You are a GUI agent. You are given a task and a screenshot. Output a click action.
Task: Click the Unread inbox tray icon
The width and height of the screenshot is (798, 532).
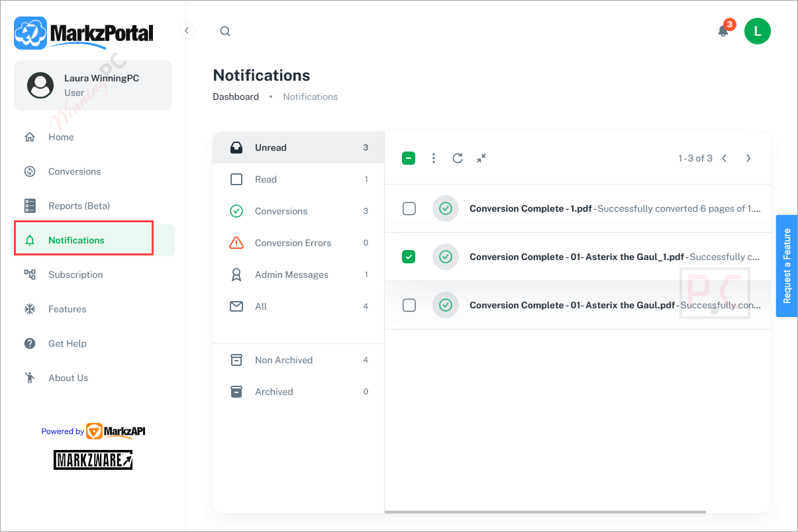click(236, 148)
